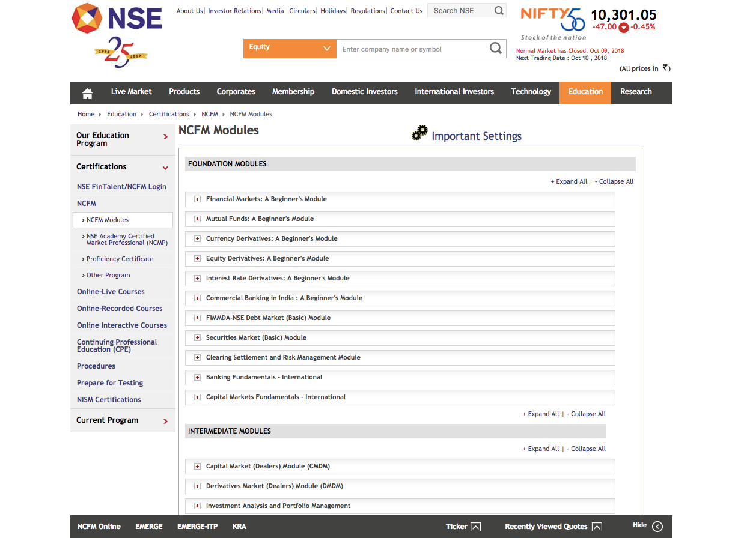The width and height of the screenshot is (756, 538).
Task: Open the home icon in navigation bar
Action: 88,93
